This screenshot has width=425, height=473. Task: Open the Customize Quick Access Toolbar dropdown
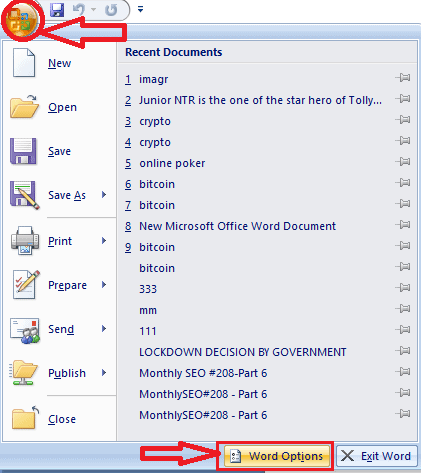pyautogui.click(x=141, y=10)
